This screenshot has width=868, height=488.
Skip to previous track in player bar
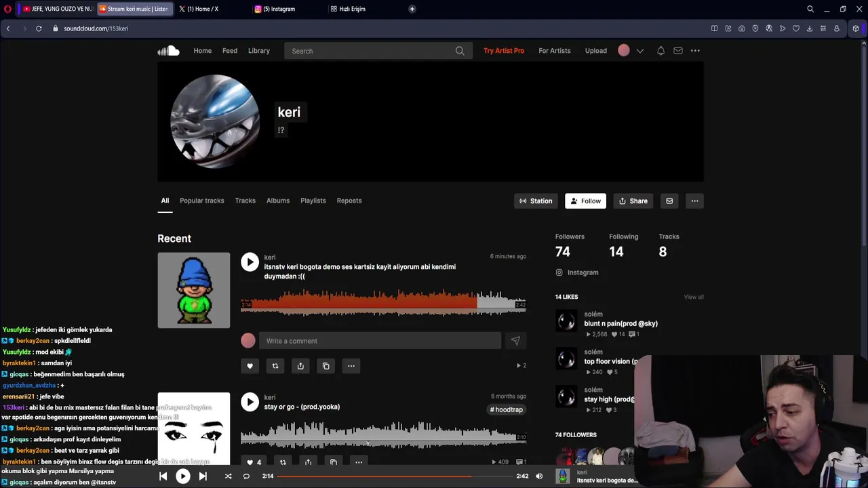pyautogui.click(x=163, y=476)
